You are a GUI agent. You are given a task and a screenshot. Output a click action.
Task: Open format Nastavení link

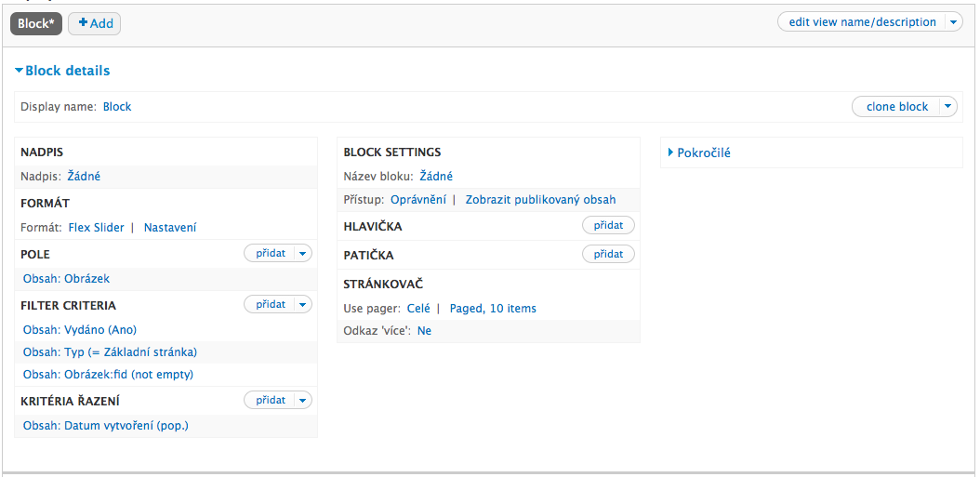pos(170,228)
